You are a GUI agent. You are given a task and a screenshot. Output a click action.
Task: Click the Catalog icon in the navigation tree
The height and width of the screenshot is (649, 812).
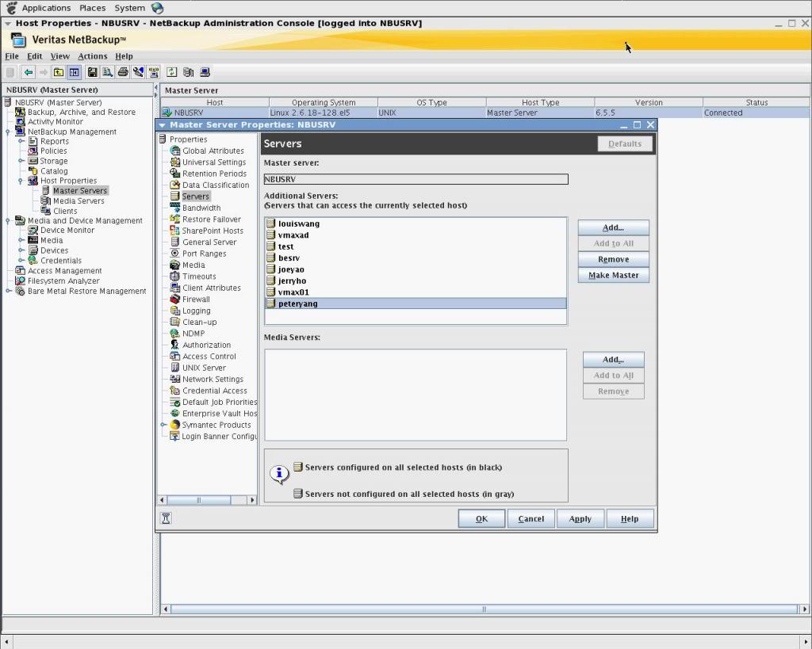pyautogui.click(x=33, y=171)
